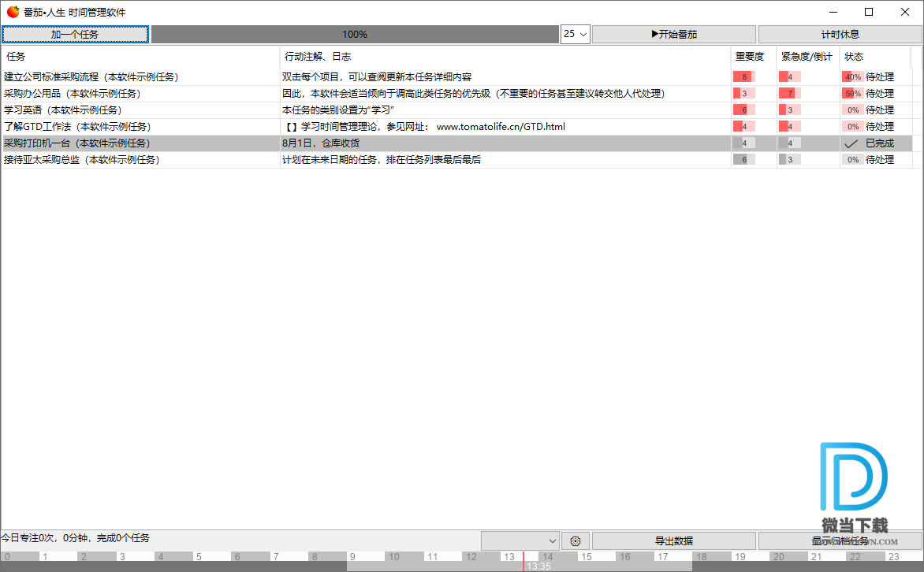This screenshot has width=924, height=572.
Task: Export data using 导出数据 button
Action: 673,540
